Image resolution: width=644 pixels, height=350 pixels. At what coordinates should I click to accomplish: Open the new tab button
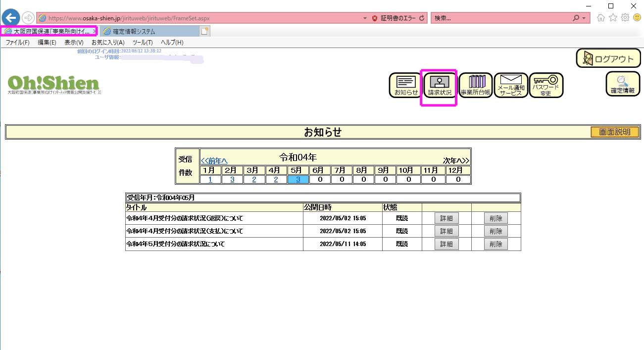[x=205, y=31]
